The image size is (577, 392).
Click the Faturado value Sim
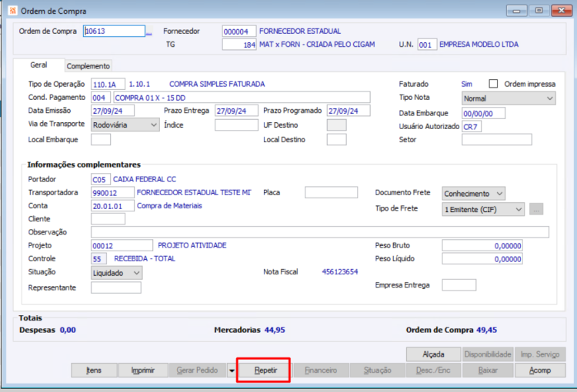[467, 84]
